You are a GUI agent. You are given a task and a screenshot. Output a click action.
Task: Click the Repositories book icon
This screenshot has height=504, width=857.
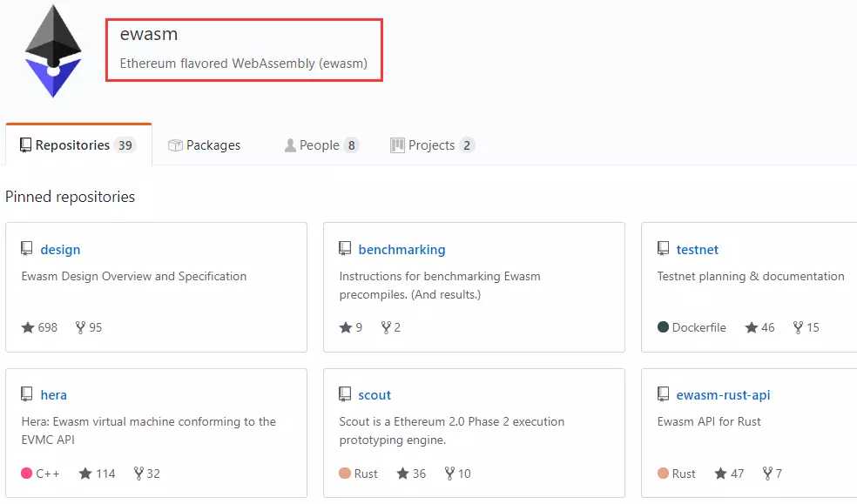(25, 144)
